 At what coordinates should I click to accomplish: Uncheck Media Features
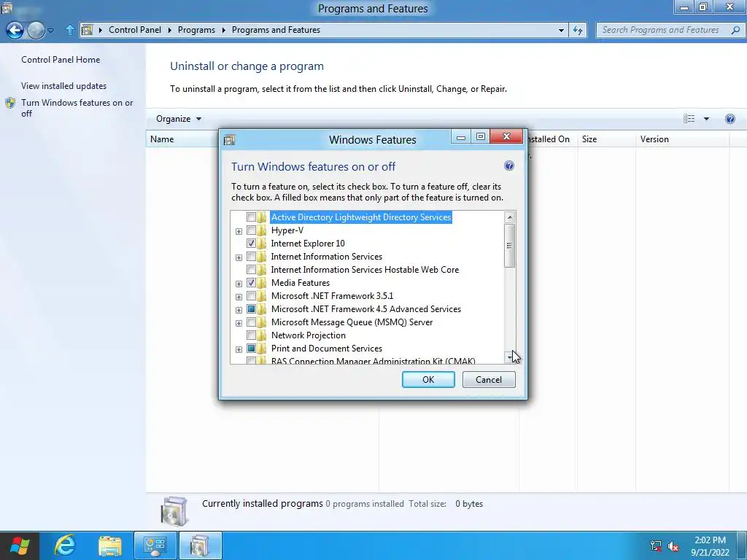[x=251, y=283]
